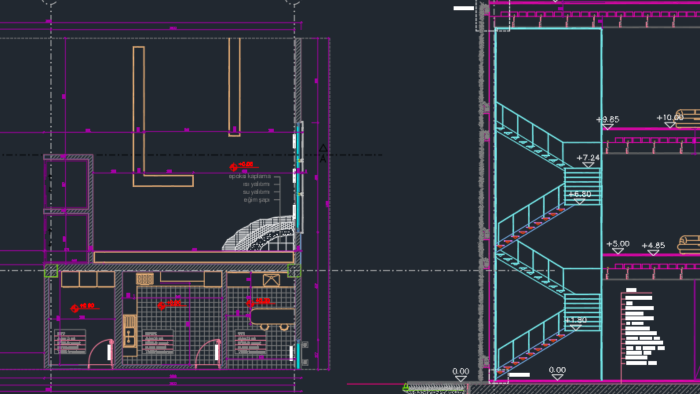Select the upper sofa symbol in section
The width and height of the screenshot is (700, 394).
688,118
